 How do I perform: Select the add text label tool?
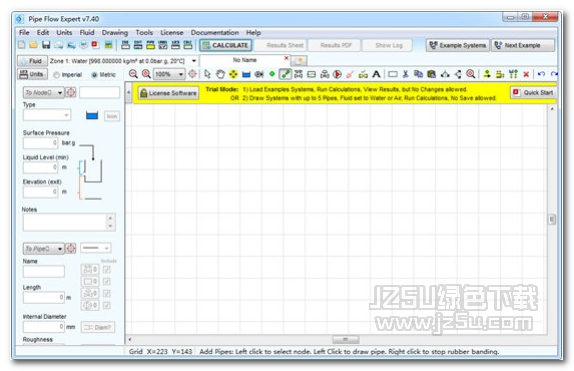pyautogui.click(x=376, y=74)
